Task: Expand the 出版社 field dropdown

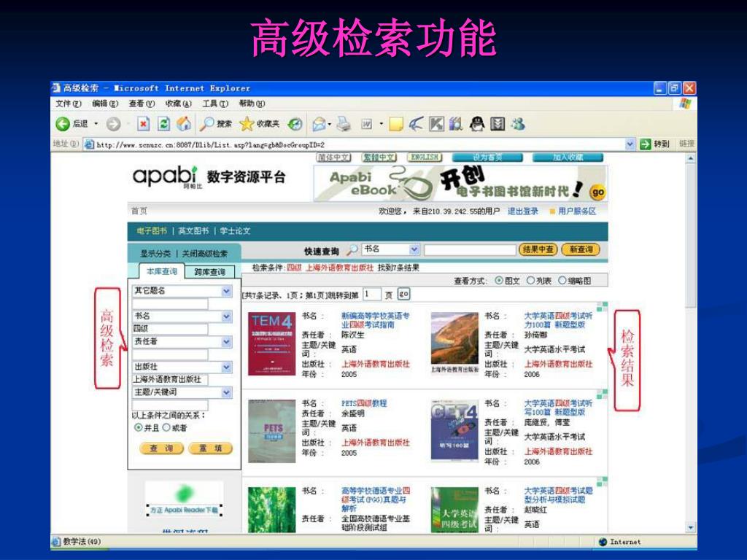Action: (226, 367)
